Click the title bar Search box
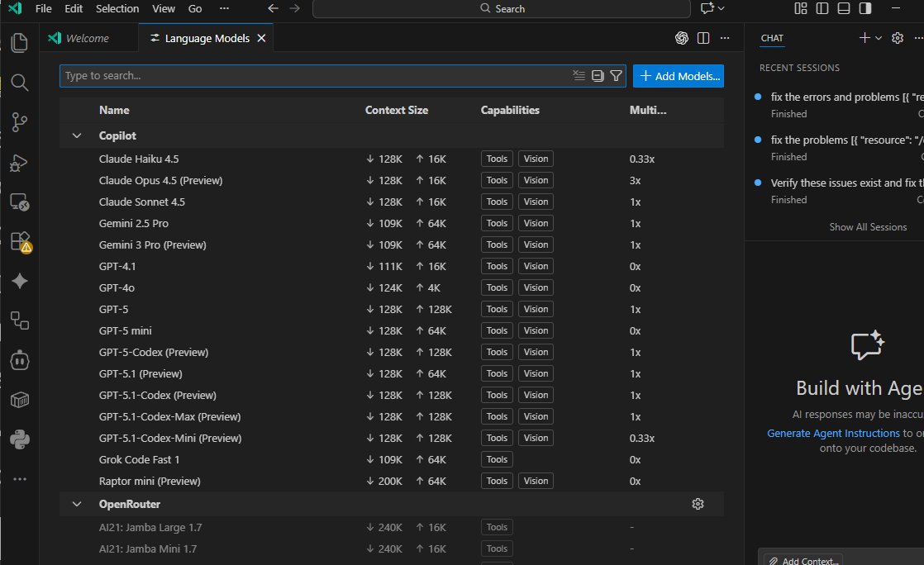 pyautogui.click(x=502, y=8)
